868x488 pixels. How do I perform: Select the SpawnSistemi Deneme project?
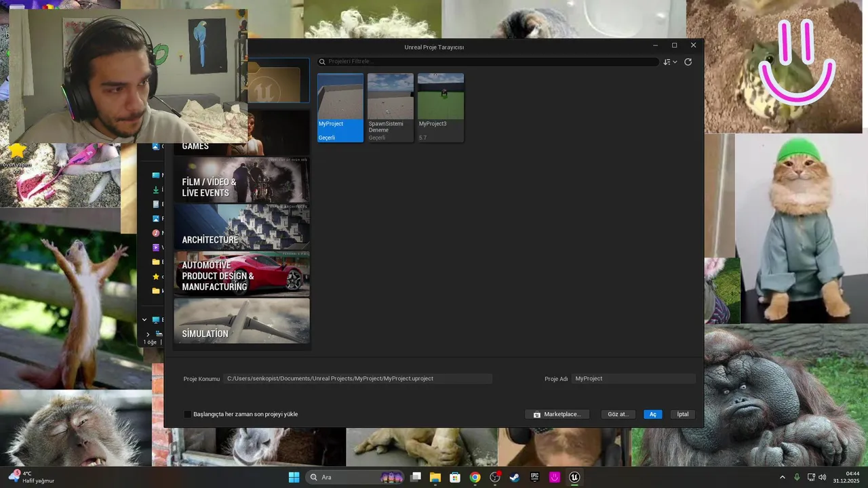coord(391,108)
